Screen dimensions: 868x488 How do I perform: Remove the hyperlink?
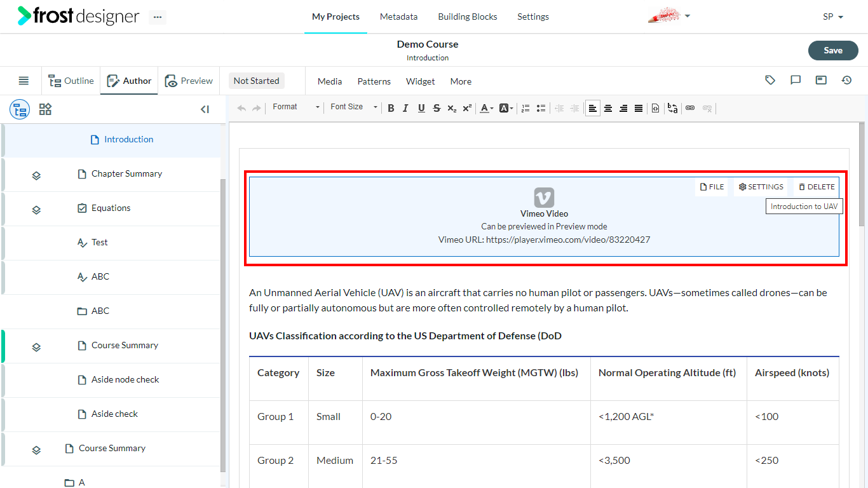pos(707,108)
